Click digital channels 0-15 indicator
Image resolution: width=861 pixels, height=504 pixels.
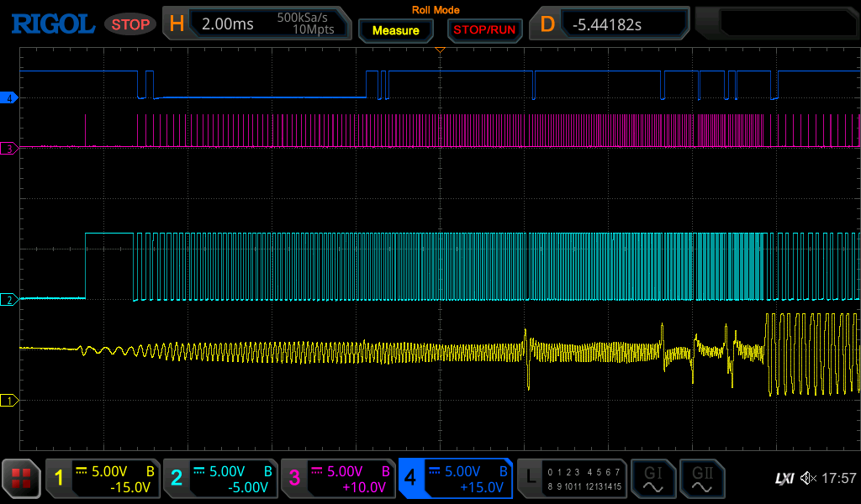pos(584,479)
